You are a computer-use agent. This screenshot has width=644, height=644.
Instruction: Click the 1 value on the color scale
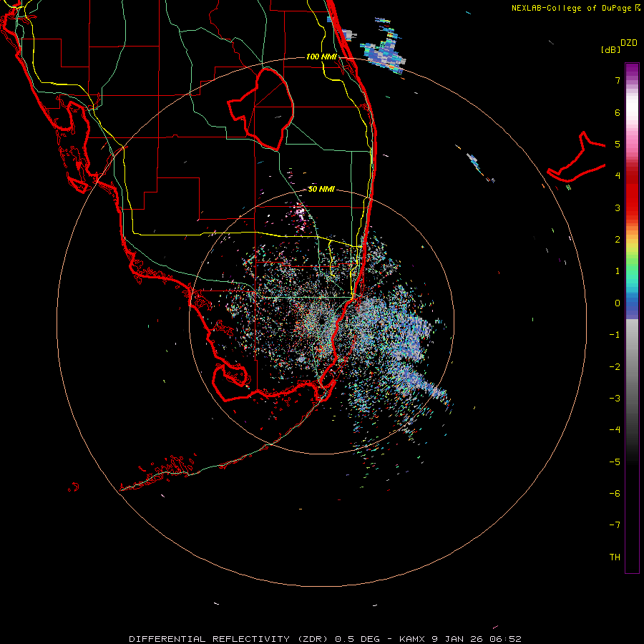(x=618, y=271)
